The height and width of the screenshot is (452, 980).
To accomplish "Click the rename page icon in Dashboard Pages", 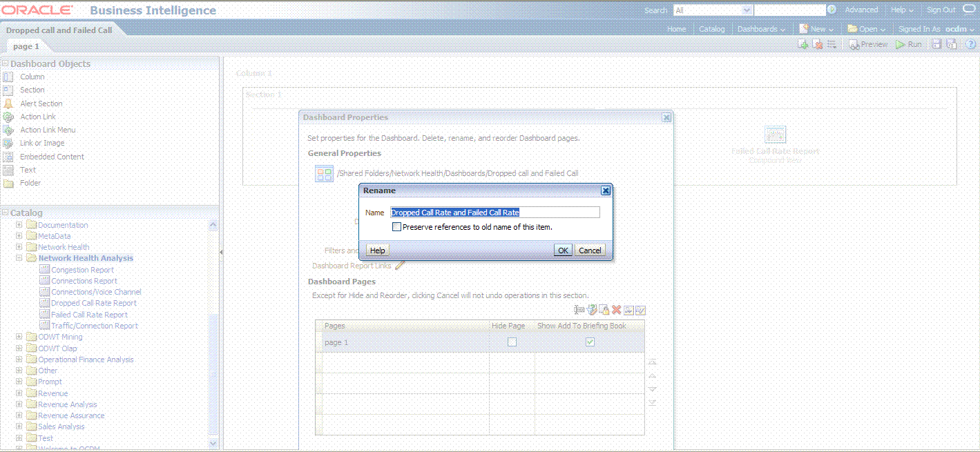I will [579, 310].
